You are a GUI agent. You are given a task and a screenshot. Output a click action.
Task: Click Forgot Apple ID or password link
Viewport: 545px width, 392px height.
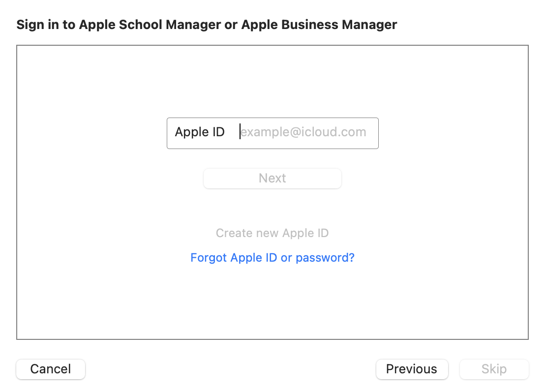point(272,258)
